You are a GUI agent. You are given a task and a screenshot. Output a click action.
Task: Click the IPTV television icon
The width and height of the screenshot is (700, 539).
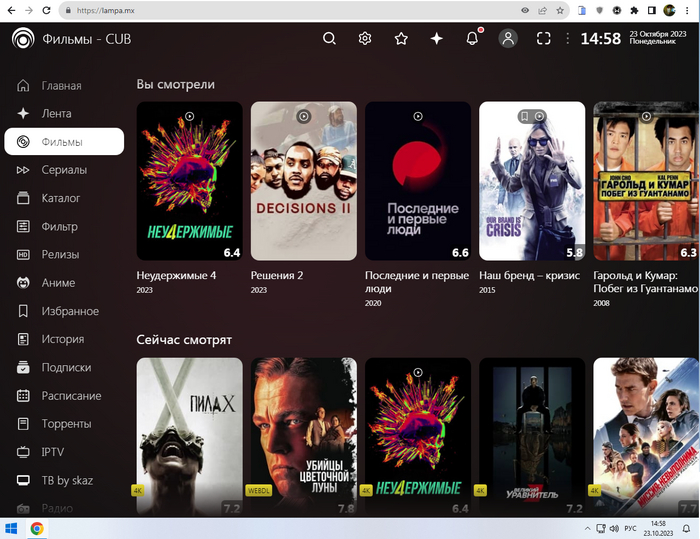pyautogui.click(x=23, y=452)
